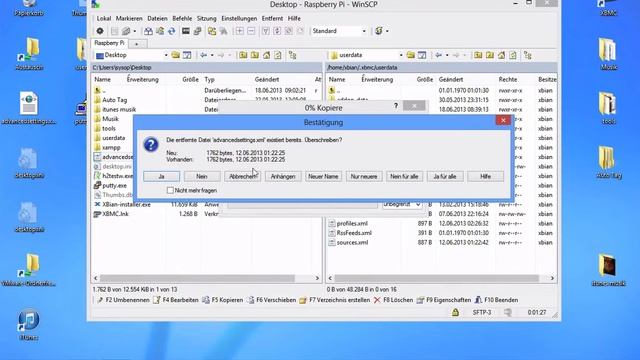Open the Einstellungen menu
Image resolution: width=640 pixels, height=360 pixels.
239,18
